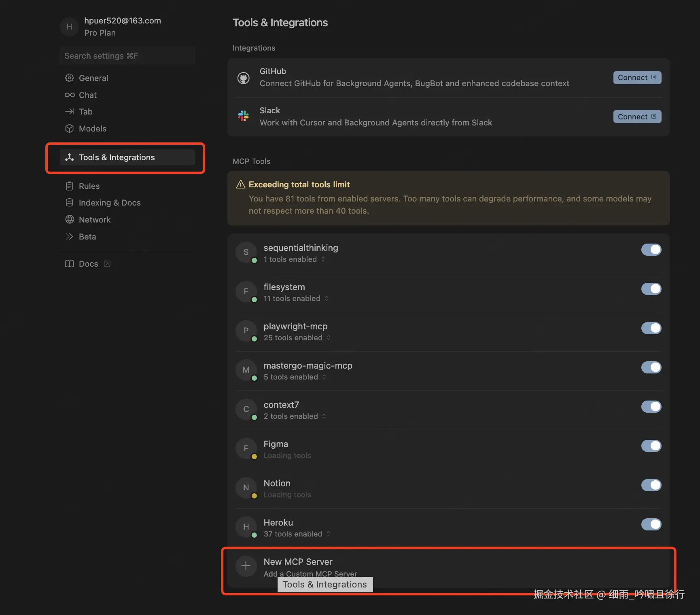Switch off mastergo-magic-mcp toggle
700x615 pixels.
(651, 367)
